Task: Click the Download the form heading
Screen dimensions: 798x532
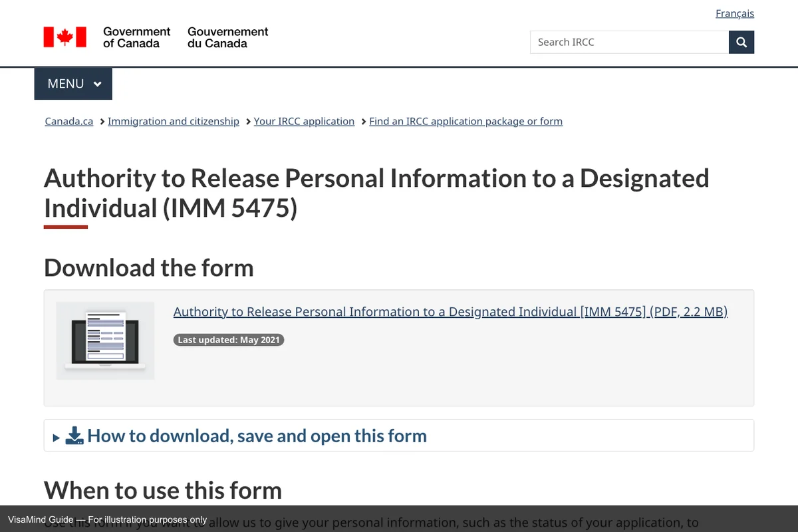Action: pyautogui.click(x=149, y=268)
